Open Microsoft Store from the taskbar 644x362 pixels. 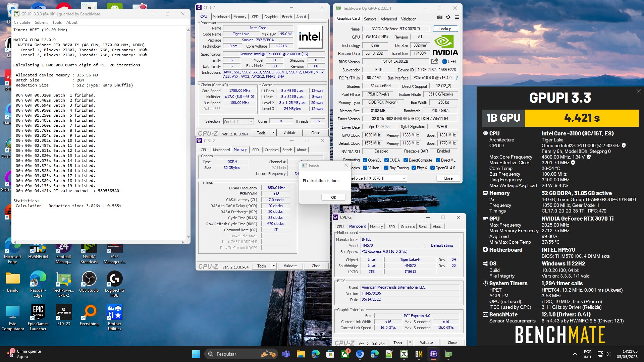[330, 354]
